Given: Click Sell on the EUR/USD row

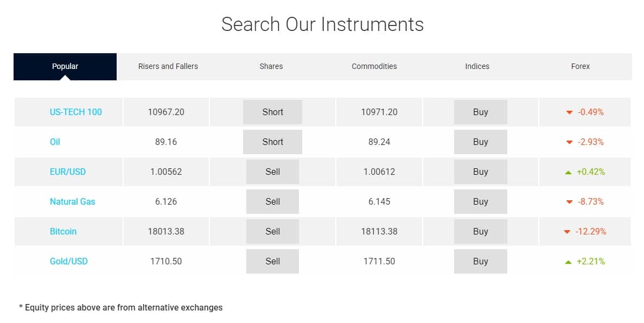Looking at the screenshot, I should click(x=272, y=172).
